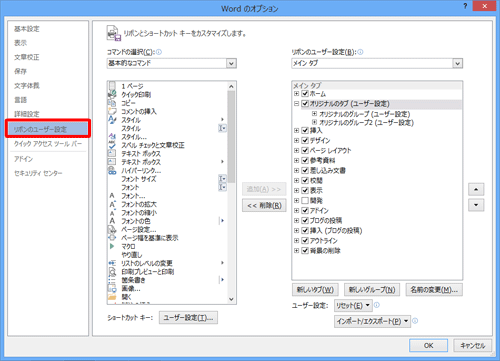Click the << 削除(R) button
The width and height of the screenshot is (500, 361).
pos(264,205)
